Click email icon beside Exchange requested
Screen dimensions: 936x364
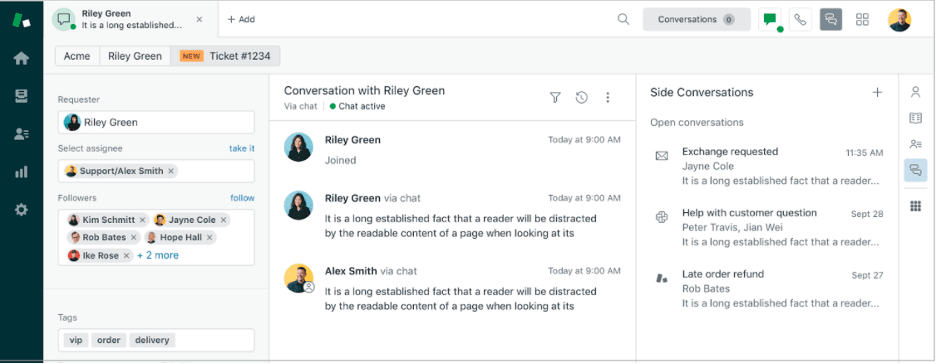tap(661, 156)
